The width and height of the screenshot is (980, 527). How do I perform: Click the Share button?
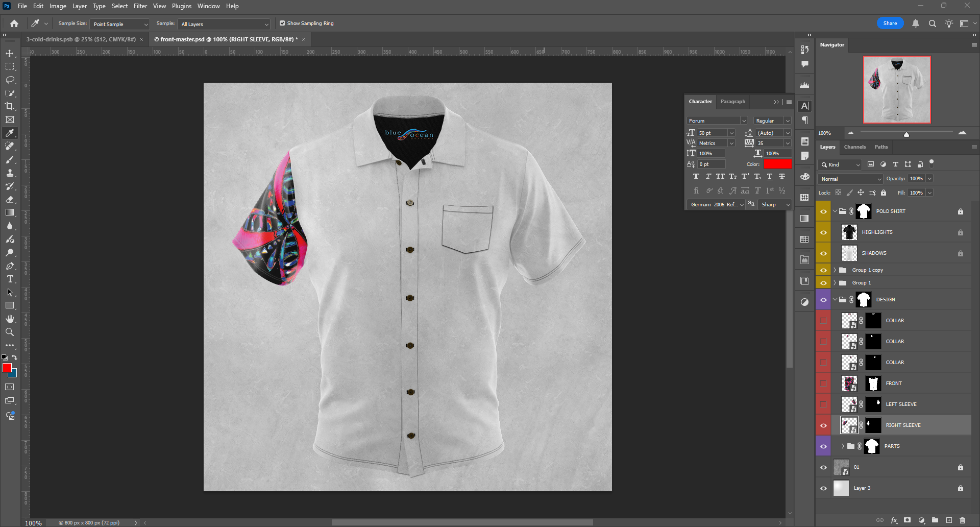(x=890, y=23)
